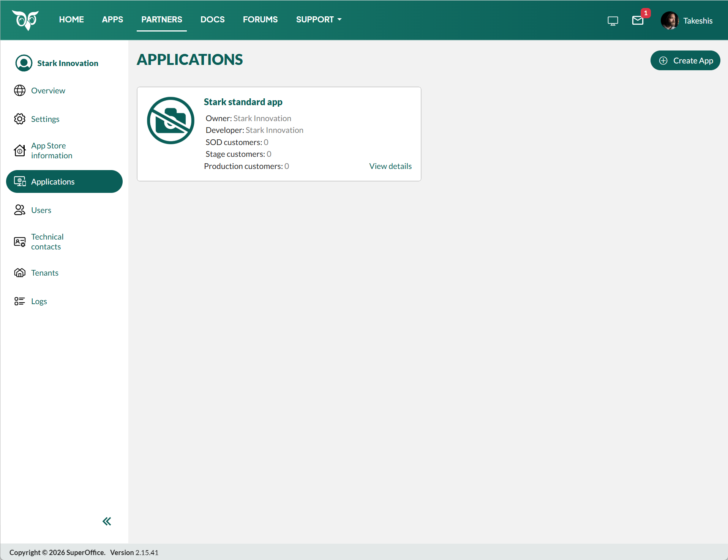Click the Copyright 2026 SuperOffice footer text
This screenshot has width=728, height=560.
point(57,552)
